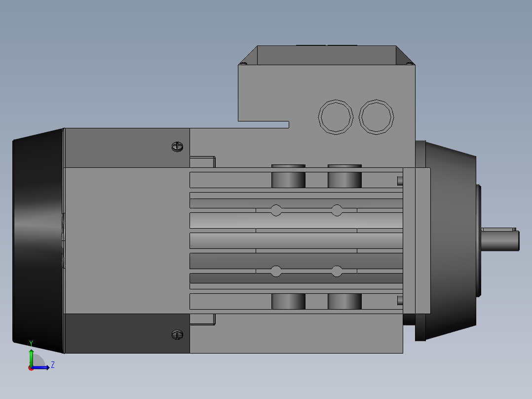Select the lower Phillips screw on fan cover shroud
532x399 pixels.
pyautogui.click(x=178, y=335)
